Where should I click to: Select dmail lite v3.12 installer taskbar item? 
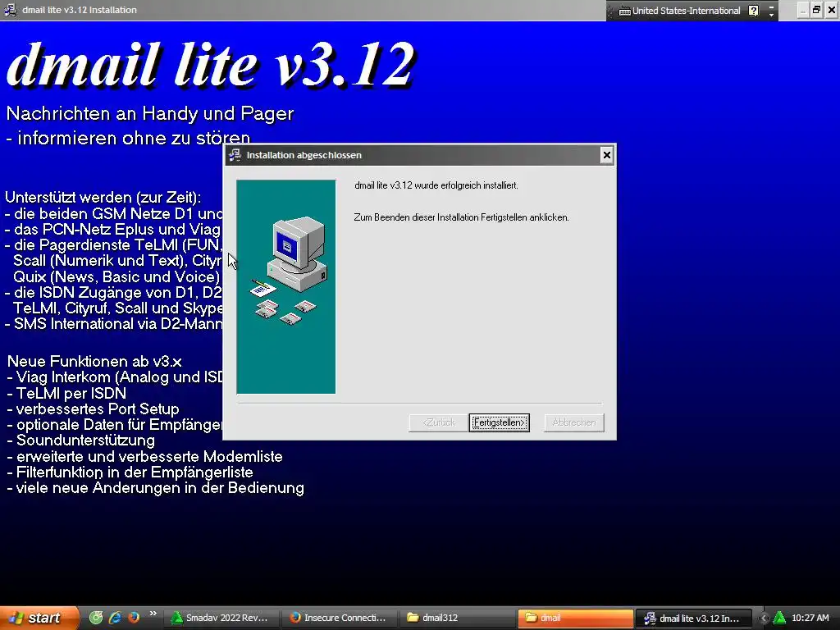pos(694,618)
